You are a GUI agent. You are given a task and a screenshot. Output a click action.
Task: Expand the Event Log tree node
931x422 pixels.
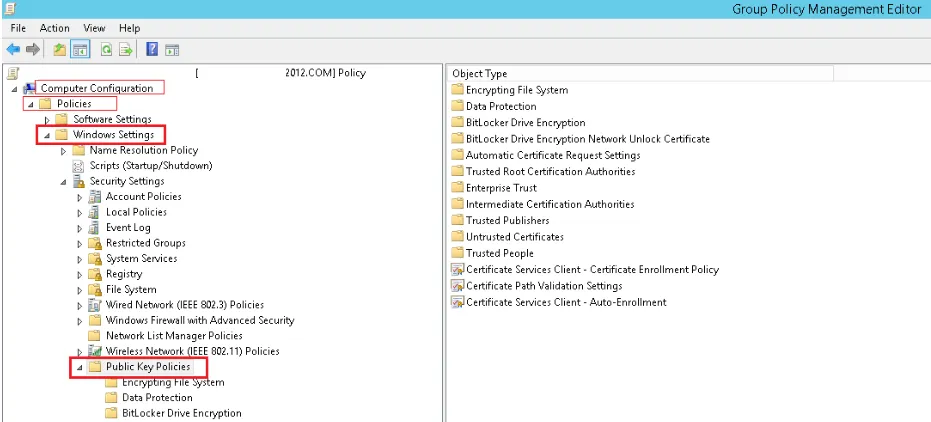80,228
